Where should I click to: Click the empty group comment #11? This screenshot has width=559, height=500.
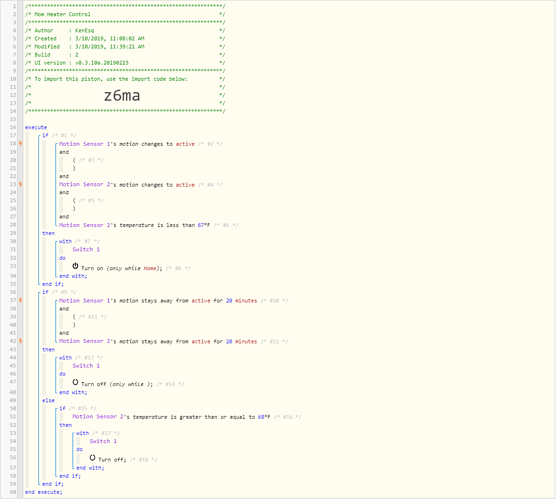(92, 317)
